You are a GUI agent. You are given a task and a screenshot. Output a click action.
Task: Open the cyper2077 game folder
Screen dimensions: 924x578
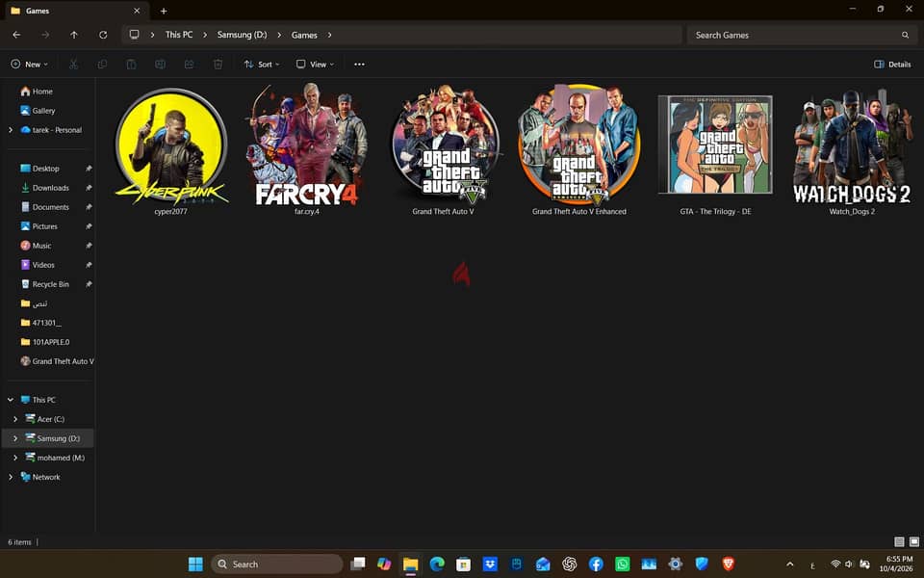pyautogui.click(x=171, y=151)
